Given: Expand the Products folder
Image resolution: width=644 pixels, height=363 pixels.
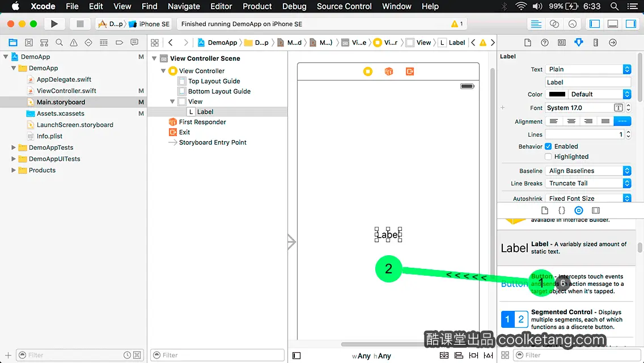Looking at the screenshot, I should [13, 170].
